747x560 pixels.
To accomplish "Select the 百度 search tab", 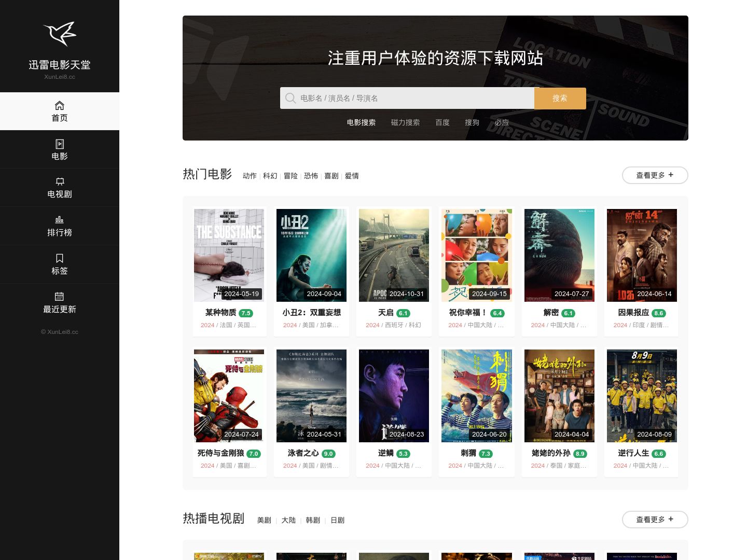I will click(442, 122).
